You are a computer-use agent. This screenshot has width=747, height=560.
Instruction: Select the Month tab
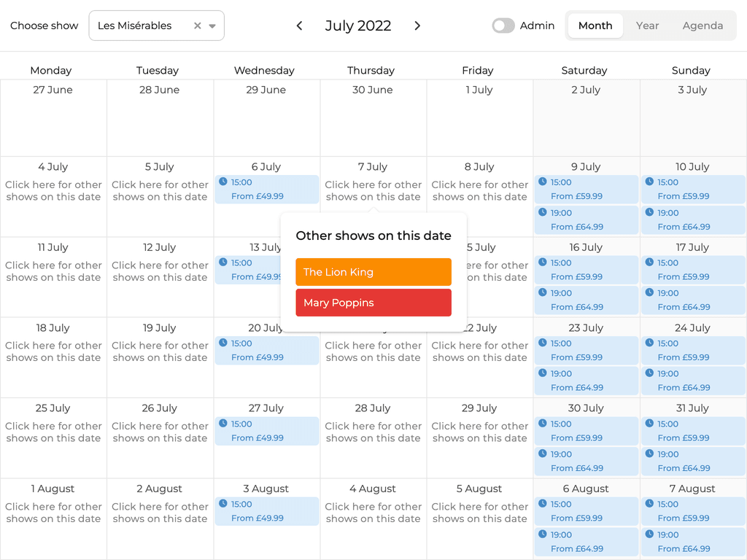pyautogui.click(x=595, y=25)
